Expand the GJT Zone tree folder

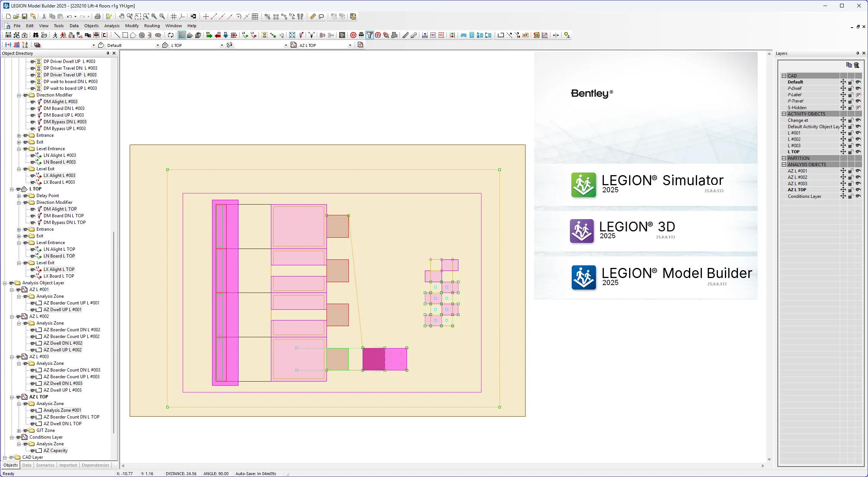pyautogui.click(x=19, y=431)
